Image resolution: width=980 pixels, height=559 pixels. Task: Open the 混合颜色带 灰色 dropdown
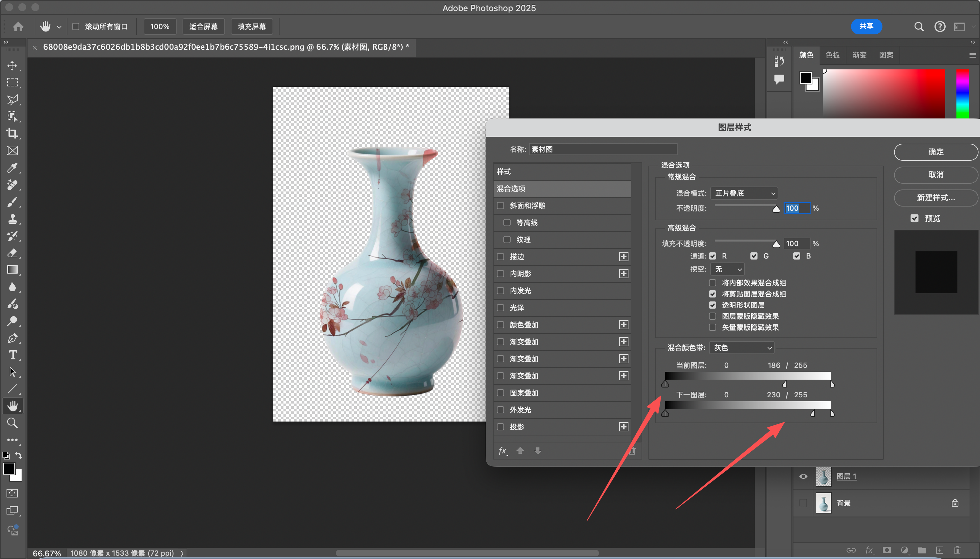(741, 348)
